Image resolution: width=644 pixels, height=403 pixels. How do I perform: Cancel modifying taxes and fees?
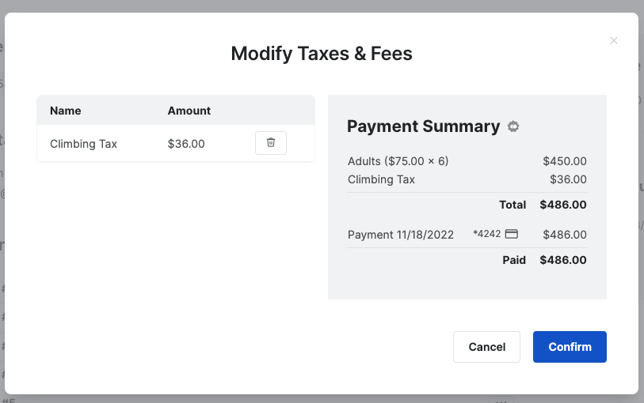pyautogui.click(x=487, y=347)
